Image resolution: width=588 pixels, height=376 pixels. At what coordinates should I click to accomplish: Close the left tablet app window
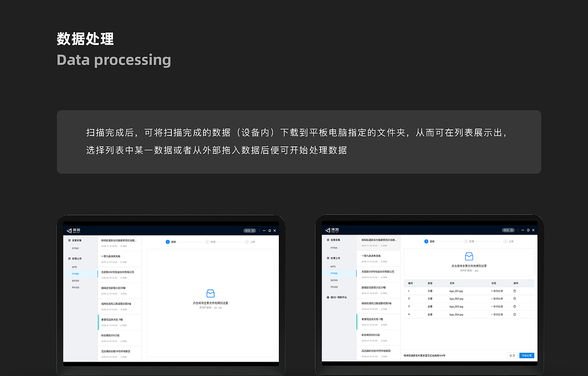pyautogui.click(x=275, y=230)
